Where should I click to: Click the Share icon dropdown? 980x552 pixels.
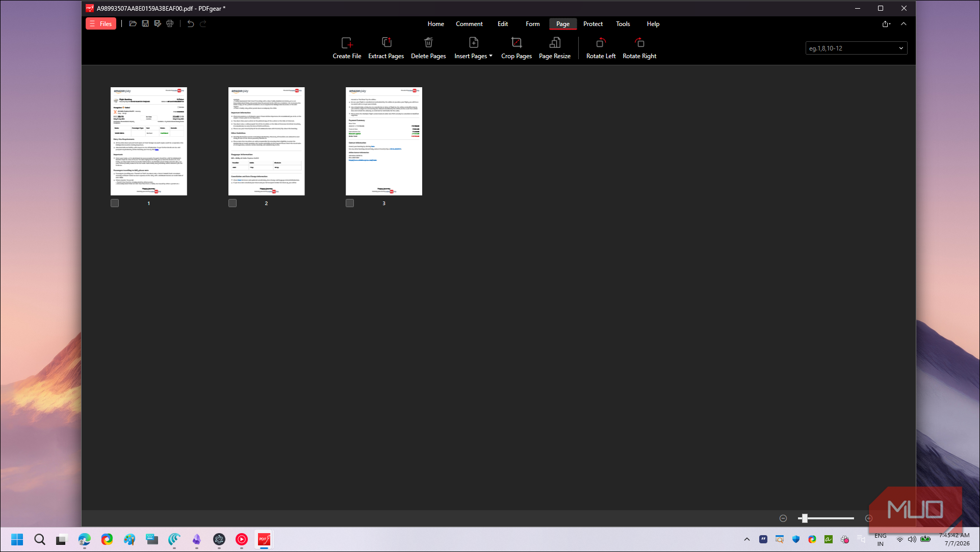click(x=886, y=24)
